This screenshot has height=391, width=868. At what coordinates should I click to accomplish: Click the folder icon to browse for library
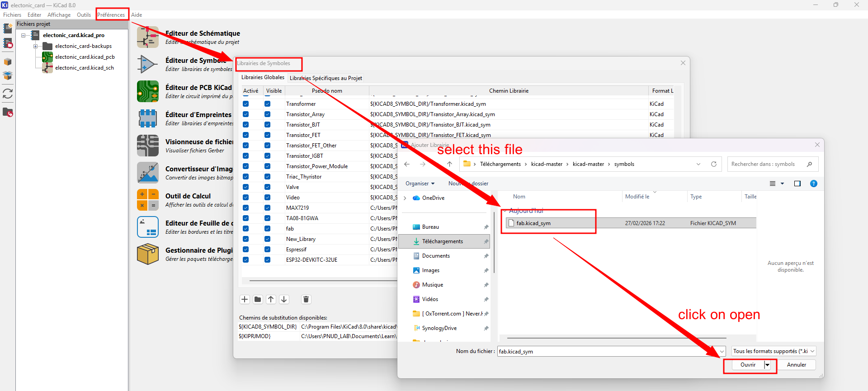click(x=258, y=299)
